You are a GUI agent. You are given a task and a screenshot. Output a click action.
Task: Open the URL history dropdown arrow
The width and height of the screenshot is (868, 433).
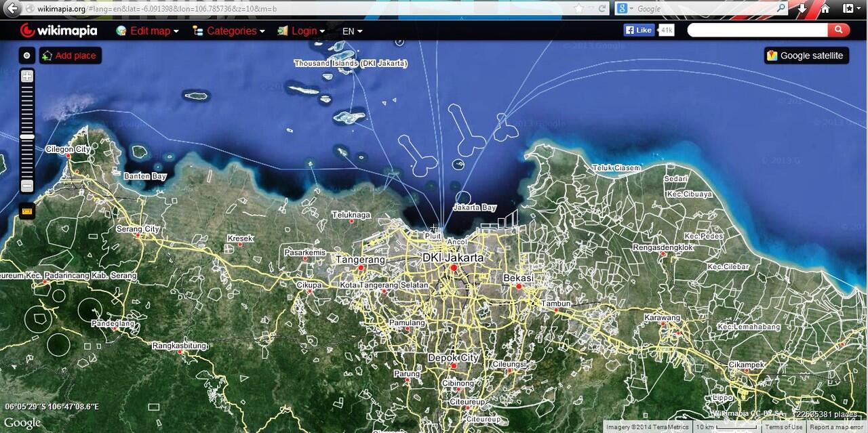[591, 9]
